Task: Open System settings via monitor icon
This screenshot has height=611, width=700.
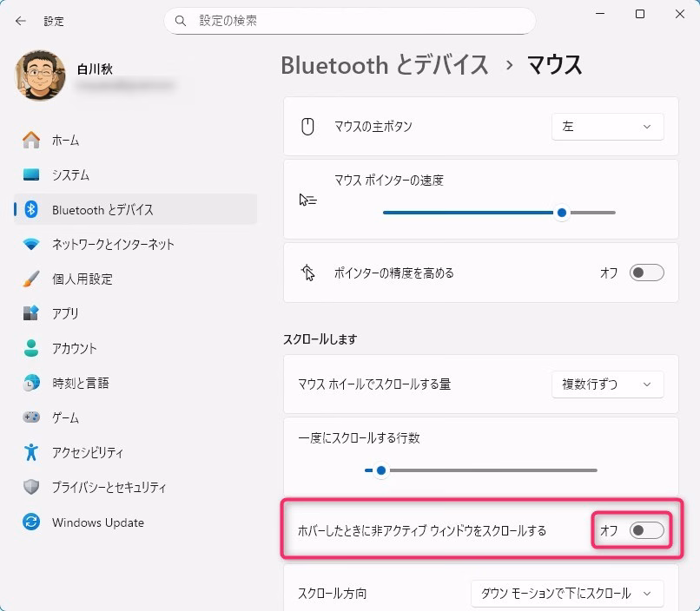Action: pyautogui.click(x=31, y=174)
